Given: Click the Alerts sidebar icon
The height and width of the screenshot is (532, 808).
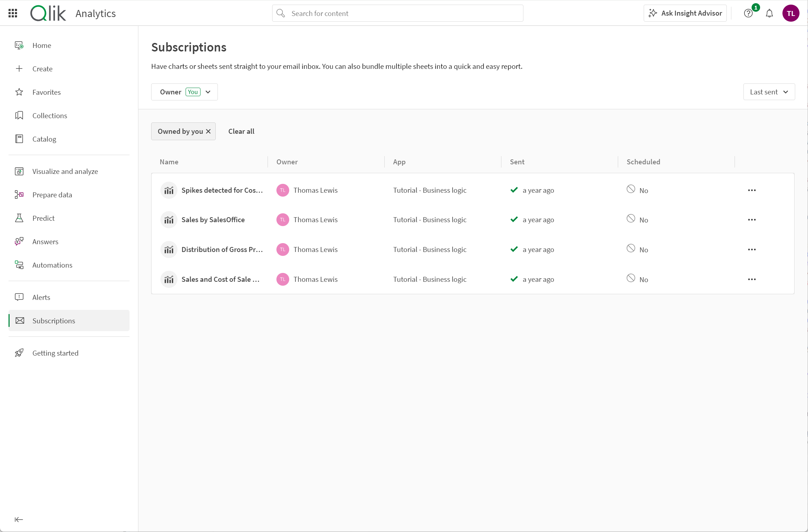Looking at the screenshot, I should pyautogui.click(x=20, y=297).
